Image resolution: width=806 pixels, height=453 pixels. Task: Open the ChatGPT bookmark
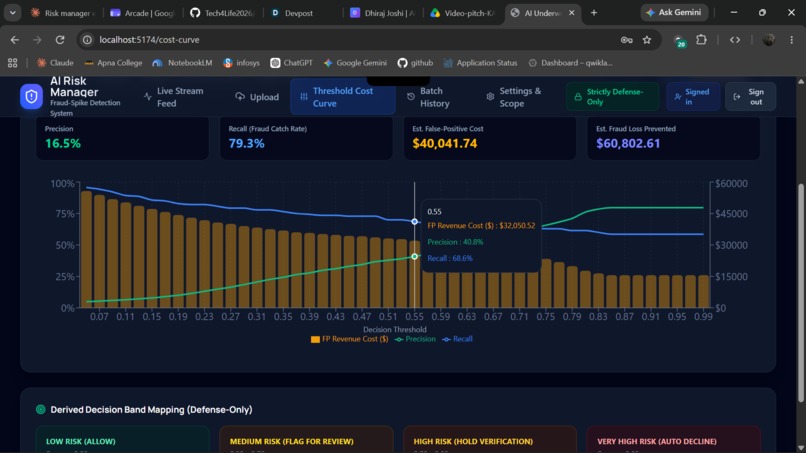click(291, 63)
